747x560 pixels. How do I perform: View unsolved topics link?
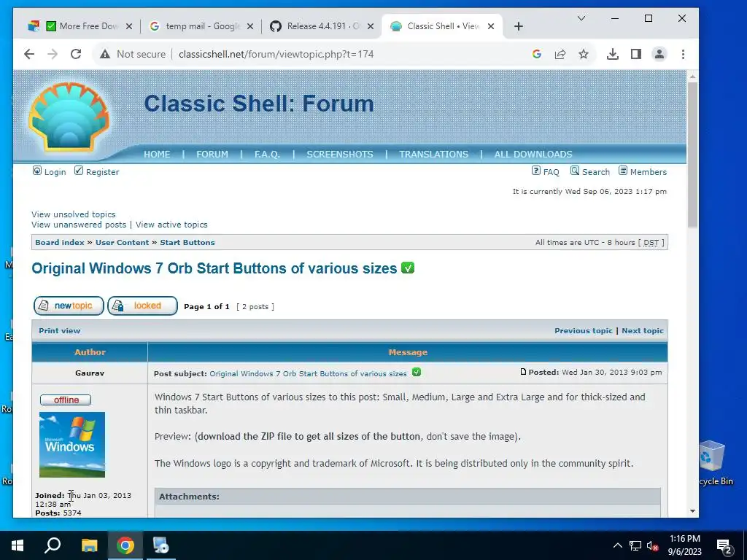74,214
